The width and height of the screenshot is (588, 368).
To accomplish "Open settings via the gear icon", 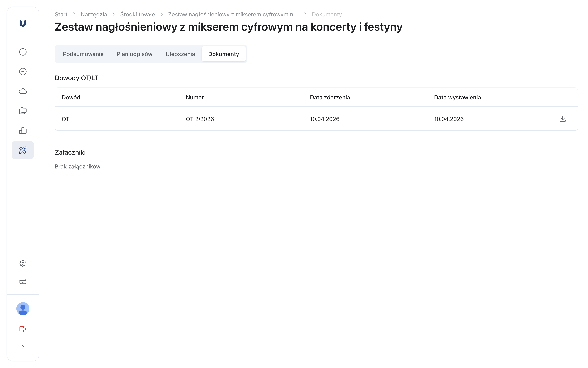I will click(23, 263).
